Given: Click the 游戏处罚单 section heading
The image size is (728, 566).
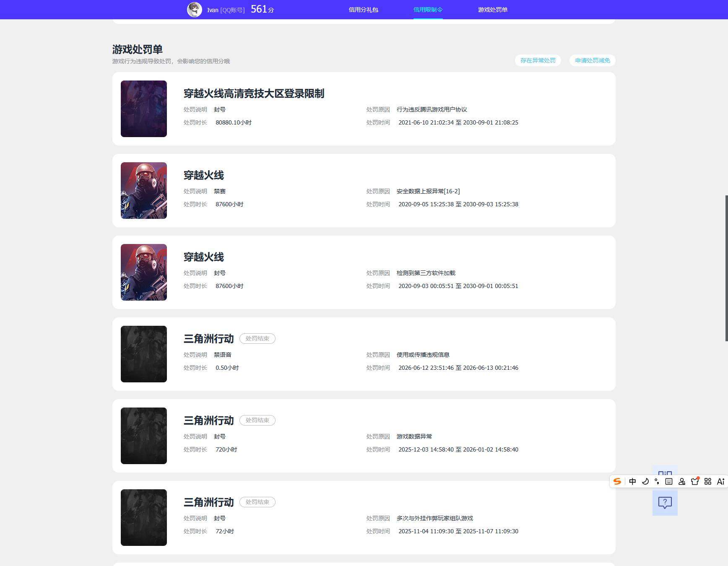Looking at the screenshot, I should 137,49.
